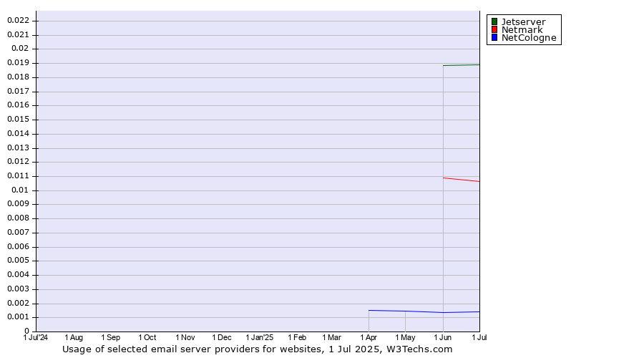Click the 0.006 y-axis value
Image resolution: width=644 pixels, height=358 pixels.
coord(18,246)
